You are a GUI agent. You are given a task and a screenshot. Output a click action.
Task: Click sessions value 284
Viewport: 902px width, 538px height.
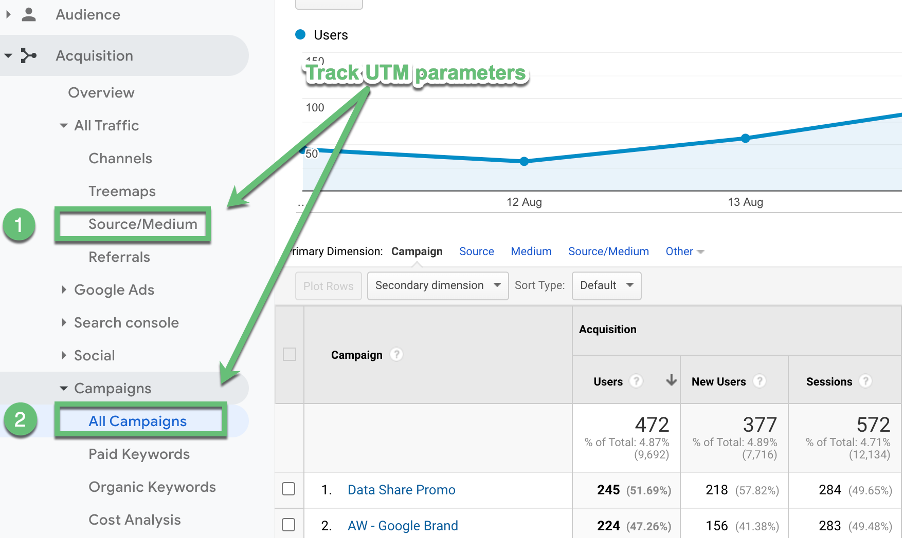click(830, 490)
